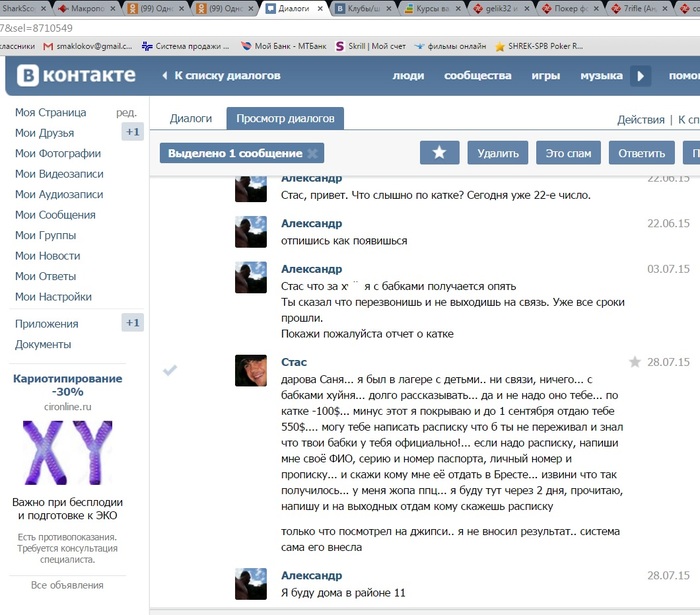The image size is (700, 615).
Task: Open игры in the header menu
Action: pyautogui.click(x=546, y=75)
